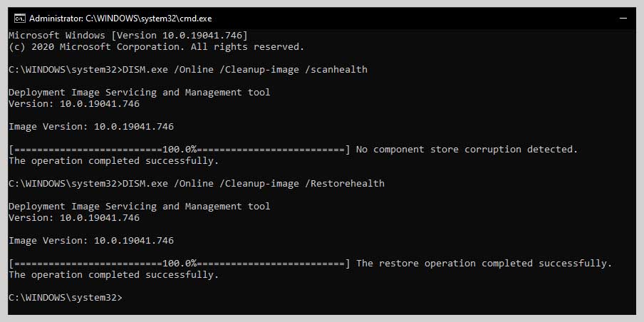Image resolution: width=644 pixels, height=322 pixels.
Task: Click the cmd.exe icon in title bar
Action: coord(19,18)
